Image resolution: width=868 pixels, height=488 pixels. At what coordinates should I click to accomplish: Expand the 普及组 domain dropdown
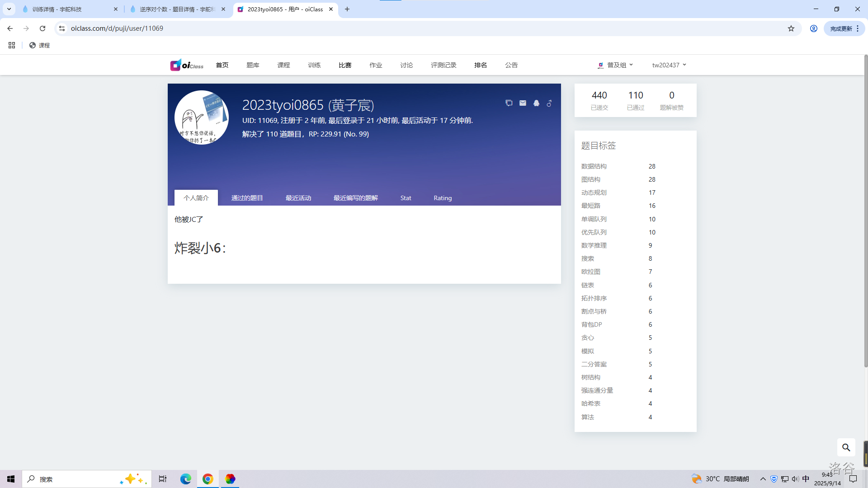pos(616,65)
